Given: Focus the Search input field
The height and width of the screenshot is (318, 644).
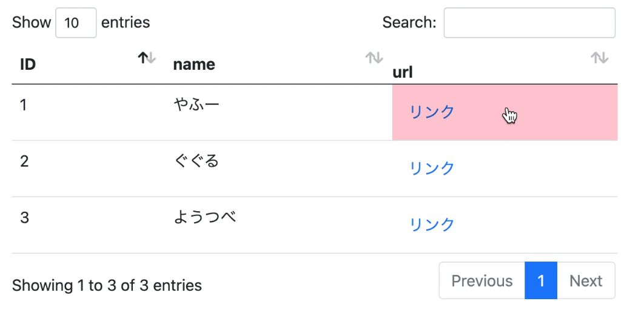Looking at the screenshot, I should pos(529,23).
